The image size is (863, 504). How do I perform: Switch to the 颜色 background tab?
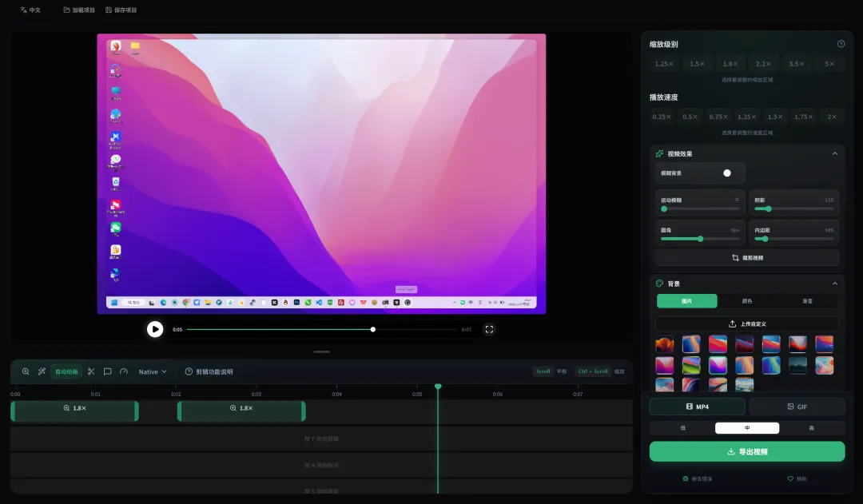pos(747,301)
